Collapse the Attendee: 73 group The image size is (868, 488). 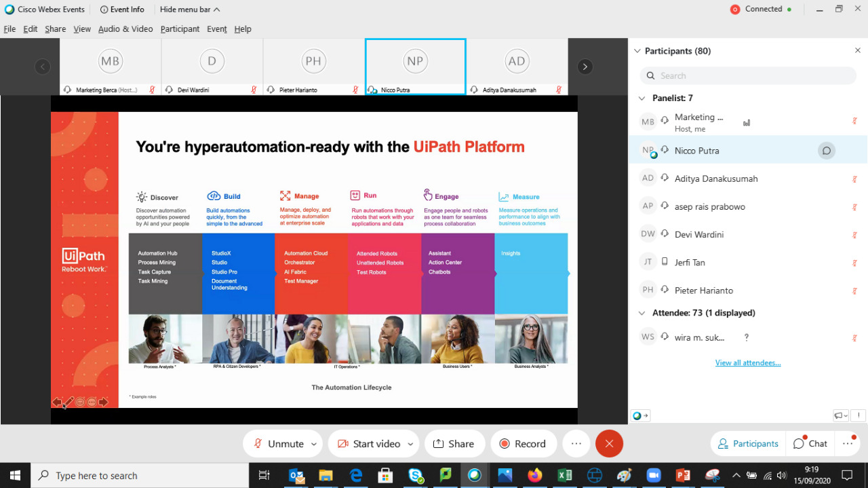click(642, 313)
